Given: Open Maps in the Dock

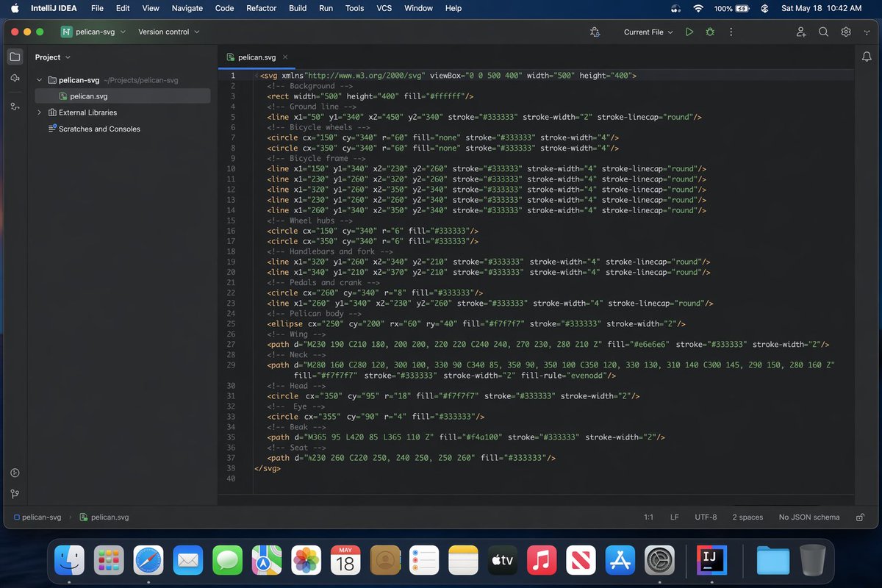Looking at the screenshot, I should (x=267, y=561).
